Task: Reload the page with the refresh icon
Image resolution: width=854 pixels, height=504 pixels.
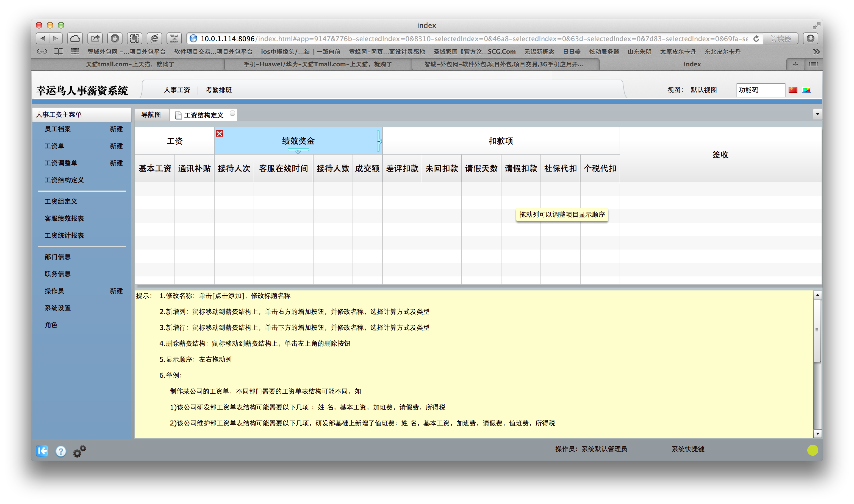Action: (756, 39)
